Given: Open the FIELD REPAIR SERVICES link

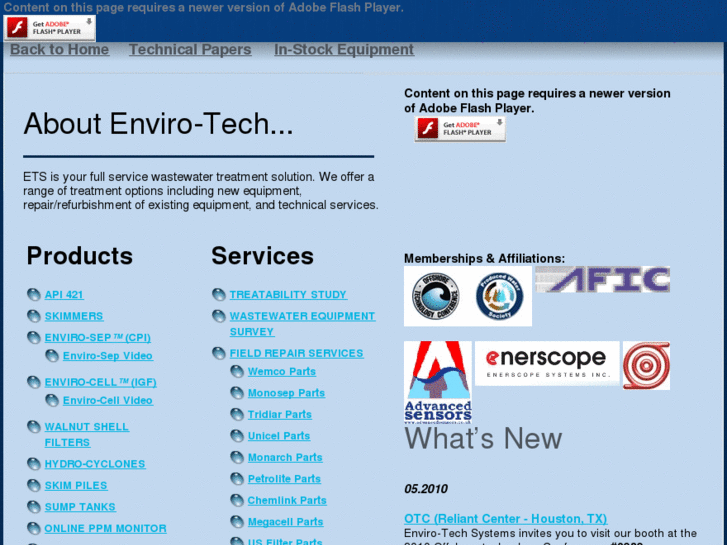Looking at the screenshot, I should (x=297, y=353).
